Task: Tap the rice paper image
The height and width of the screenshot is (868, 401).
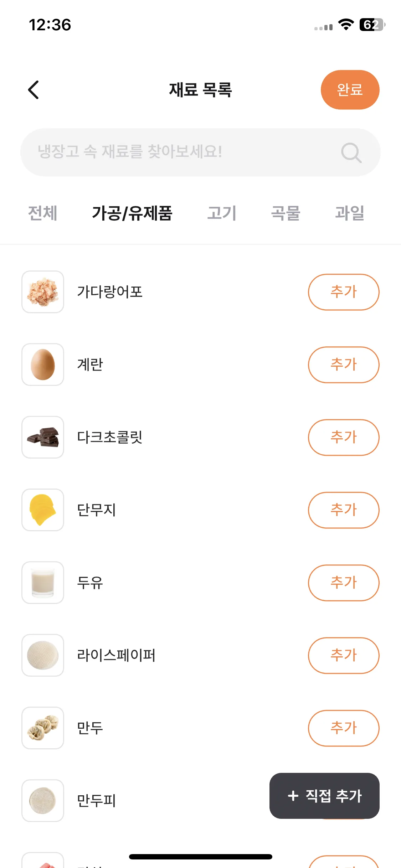Action: [43, 655]
